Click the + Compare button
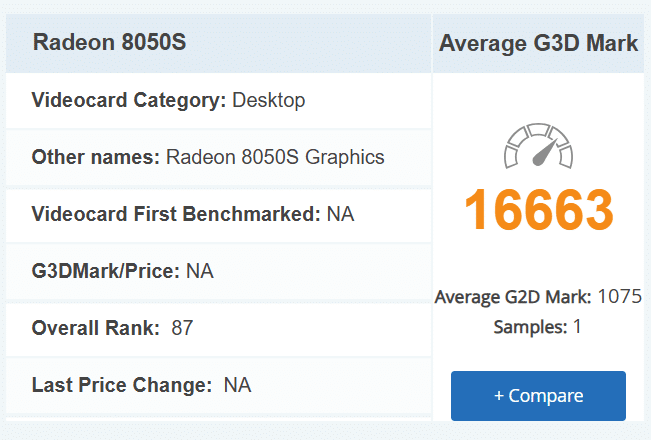651x440 pixels. (538, 396)
